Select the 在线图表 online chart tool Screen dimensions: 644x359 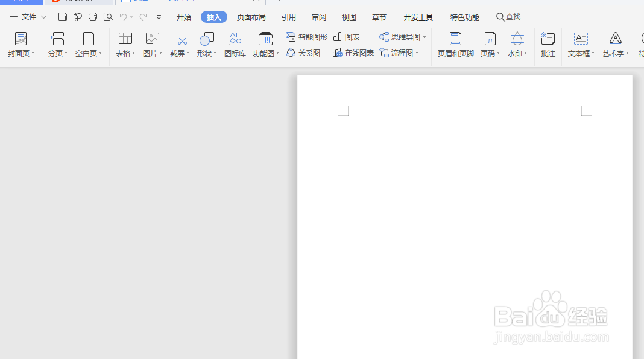point(353,52)
